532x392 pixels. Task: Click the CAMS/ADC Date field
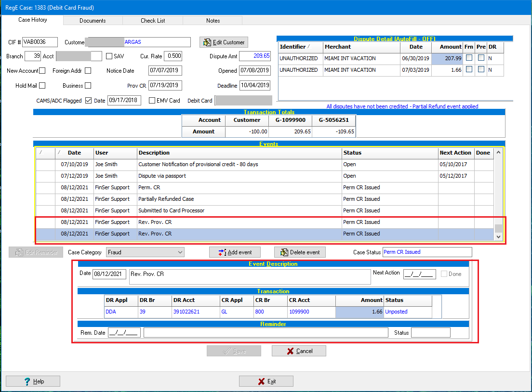tap(124, 100)
